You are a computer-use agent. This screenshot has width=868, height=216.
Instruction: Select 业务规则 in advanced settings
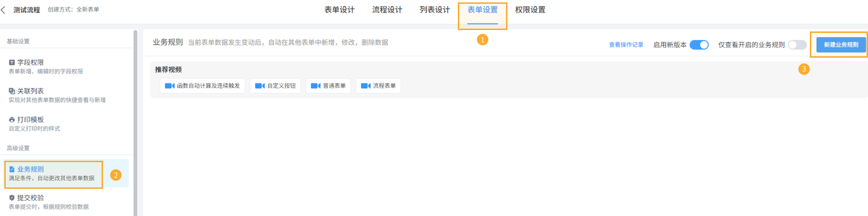pos(66,174)
